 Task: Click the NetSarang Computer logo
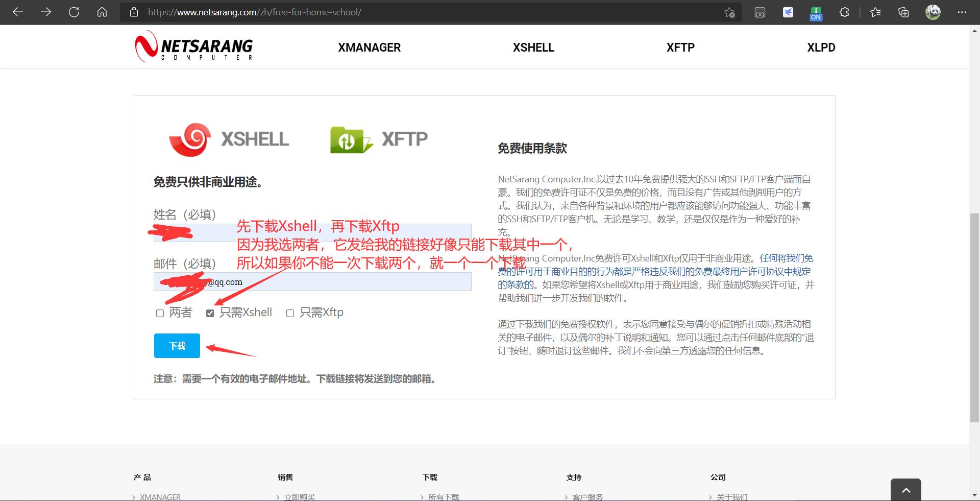click(x=193, y=46)
